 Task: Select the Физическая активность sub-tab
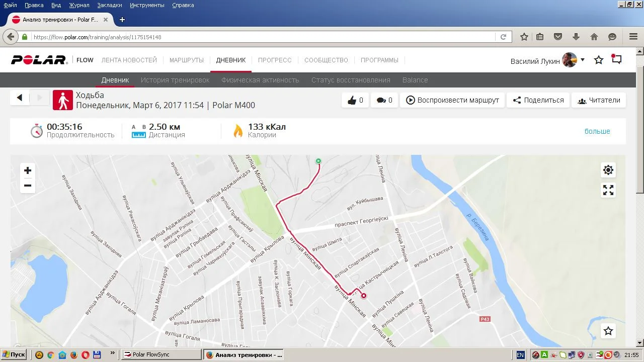260,80
